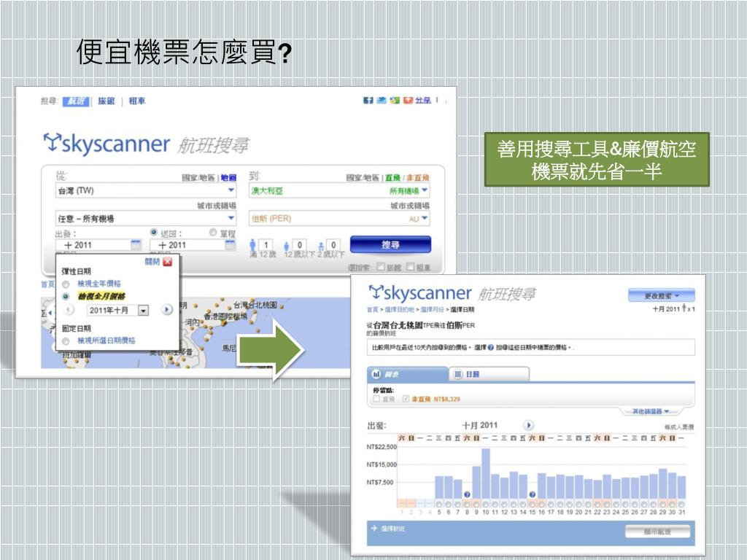Select 檢視所選日期價格 fixed date radio
This screenshot has height=560, width=747.
coord(66,341)
